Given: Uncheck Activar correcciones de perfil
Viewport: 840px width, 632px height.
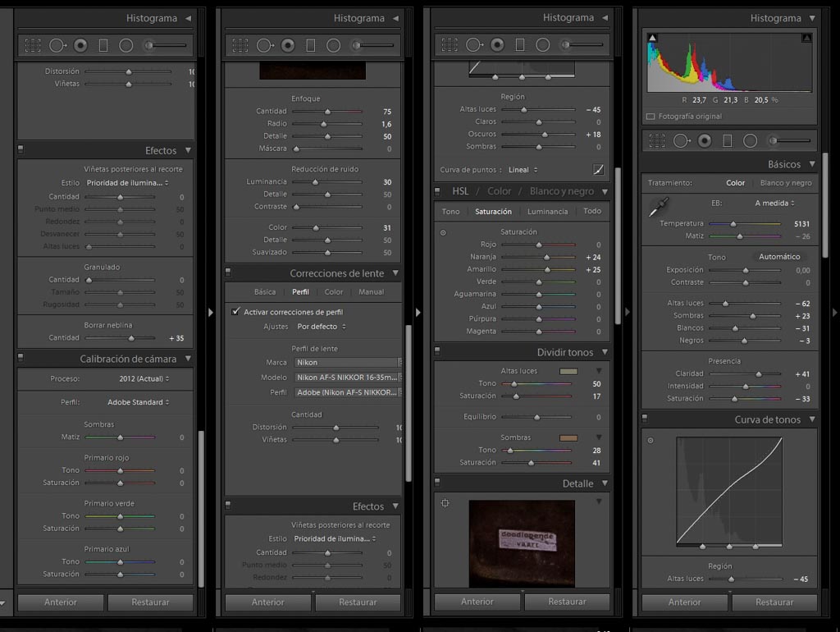Looking at the screenshot, I should click(236, 312).
